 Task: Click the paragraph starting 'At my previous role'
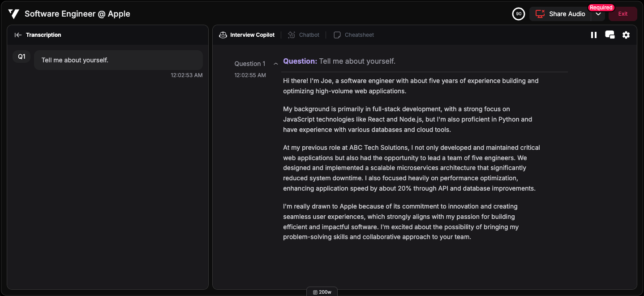tap(412, 168)
